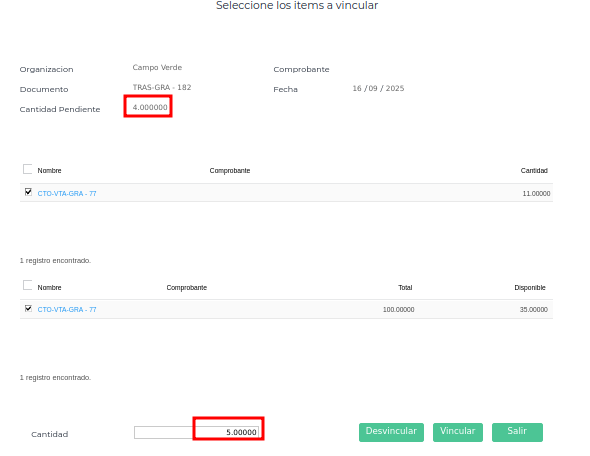Sort by the Cantidad column header

534,171
